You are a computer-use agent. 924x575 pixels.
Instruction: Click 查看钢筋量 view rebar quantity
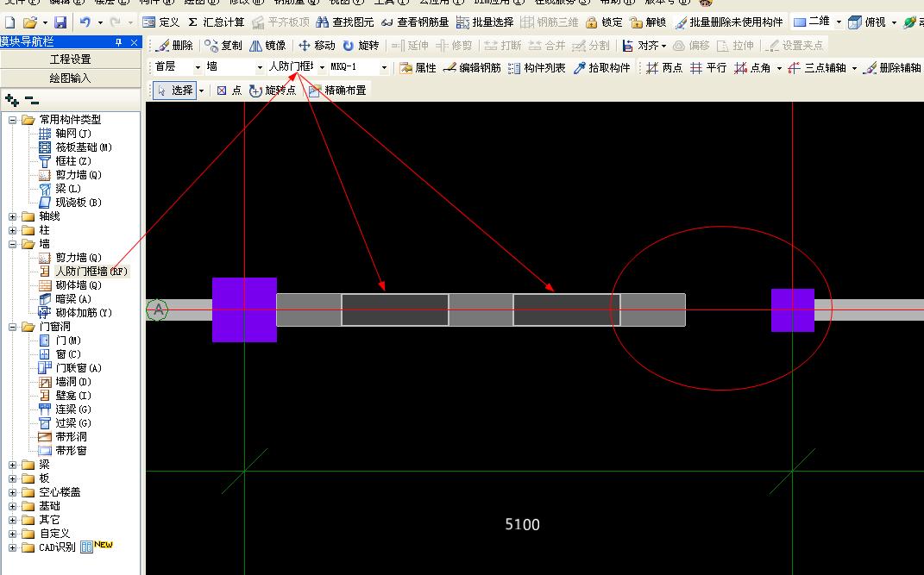415,22
